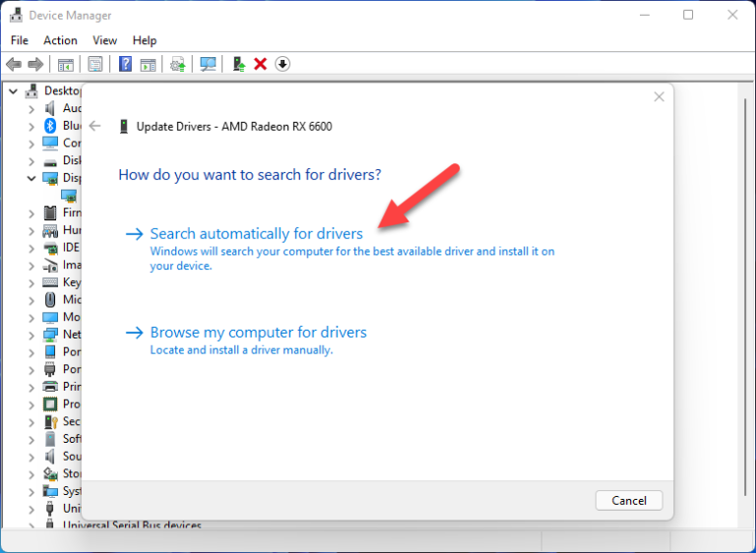Maximize the Device Manager window
Screen dimensions: 756x553
[x=688, y=15]
